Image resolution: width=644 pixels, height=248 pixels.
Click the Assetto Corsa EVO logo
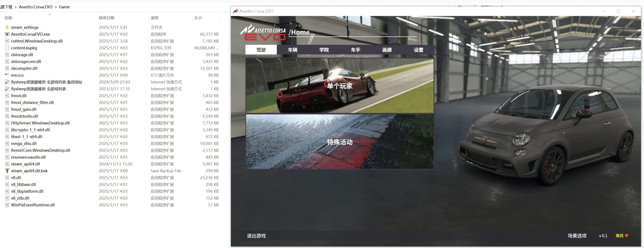(x=263, y=33)
